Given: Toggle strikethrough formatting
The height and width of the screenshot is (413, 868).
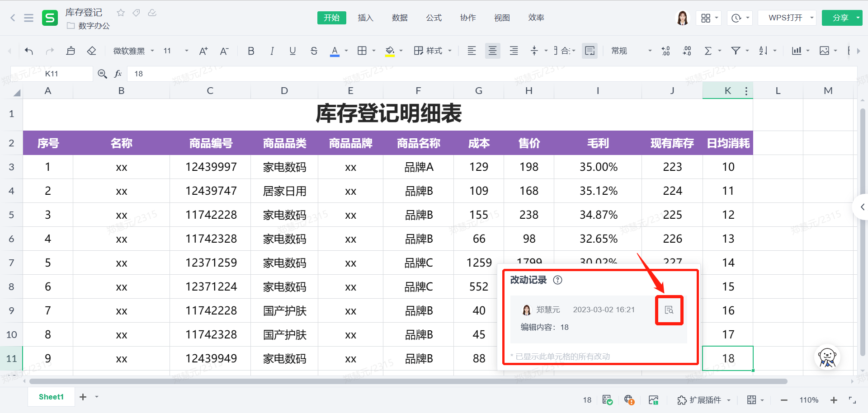Looking at the screenshot, I should pos(314,51).
